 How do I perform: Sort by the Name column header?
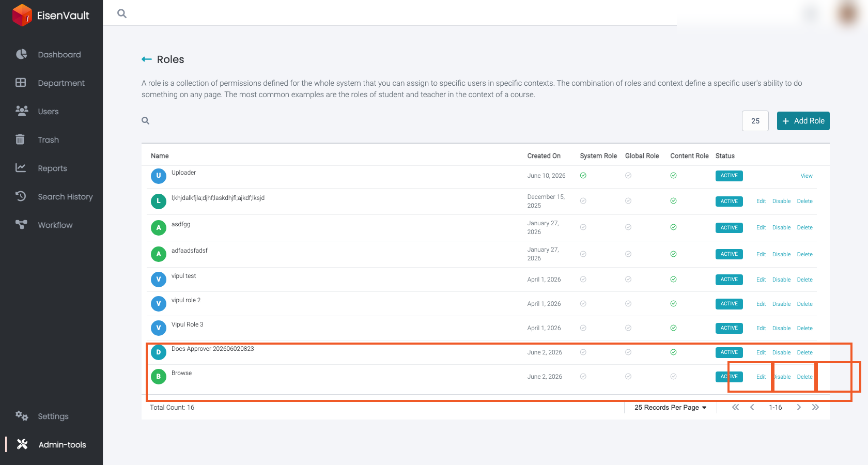(x=160, y=156)
